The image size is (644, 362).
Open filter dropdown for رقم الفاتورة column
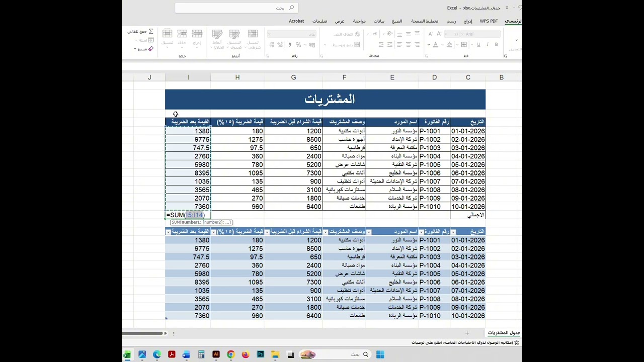(x=421, y=232)
